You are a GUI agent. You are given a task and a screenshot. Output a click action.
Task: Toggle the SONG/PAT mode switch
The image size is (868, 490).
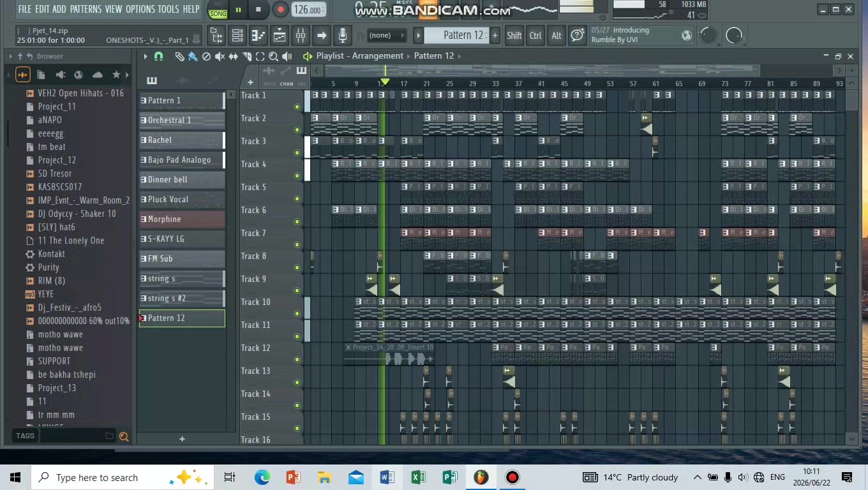218,10
